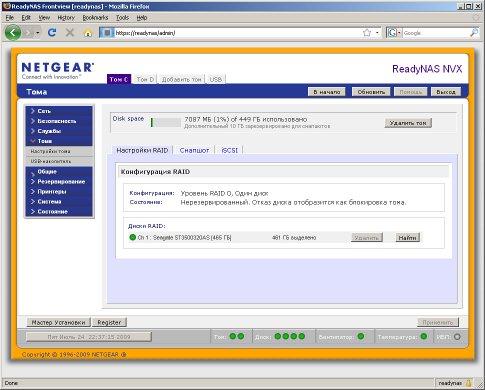Click the Применить button
This screenshot has height=390, width=485.
[x=438, y=322]
